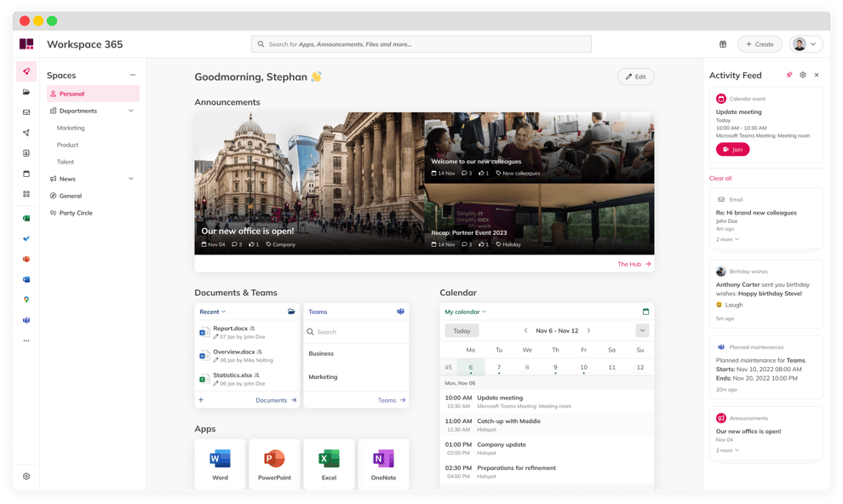Open the My calendar dropdown
Viewport: 843px width, 504px height.
pyautogui.click(x=466, y=312)
